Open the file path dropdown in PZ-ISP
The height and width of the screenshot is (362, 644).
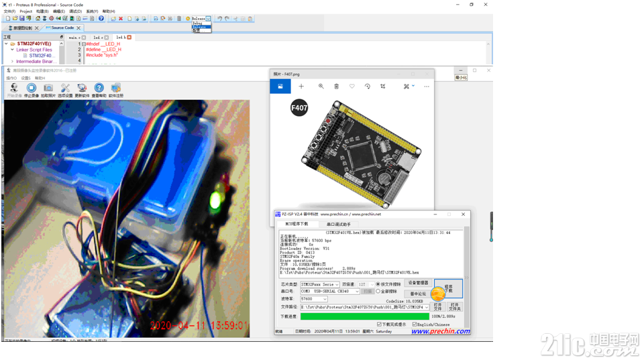point(427,307)
